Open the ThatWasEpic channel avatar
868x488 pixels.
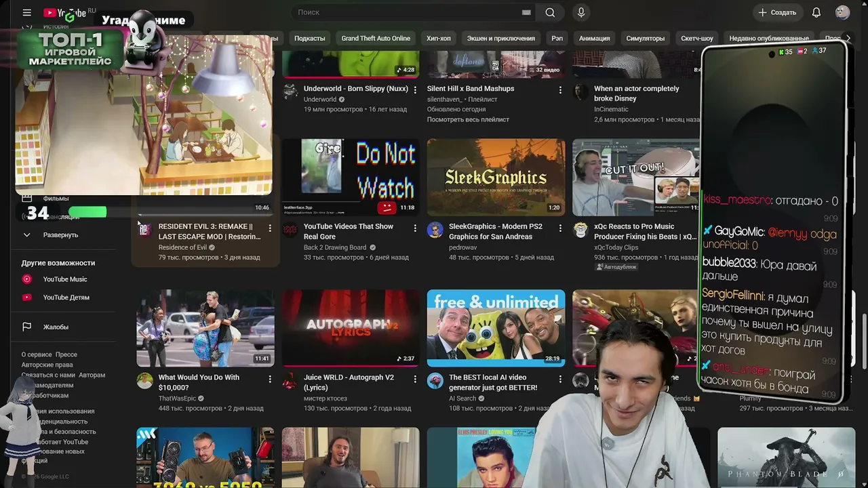[x=145, y=380]
